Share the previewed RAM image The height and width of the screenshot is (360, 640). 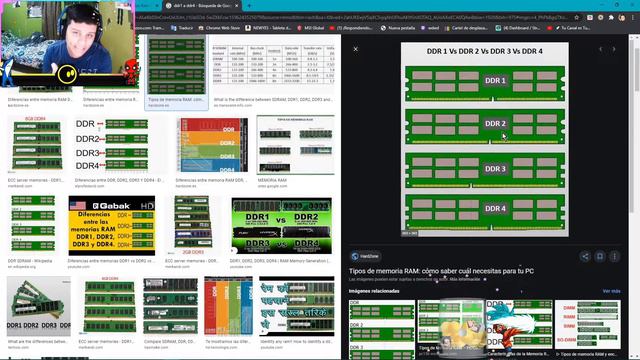pyautogui.click(x=585, y=256)
